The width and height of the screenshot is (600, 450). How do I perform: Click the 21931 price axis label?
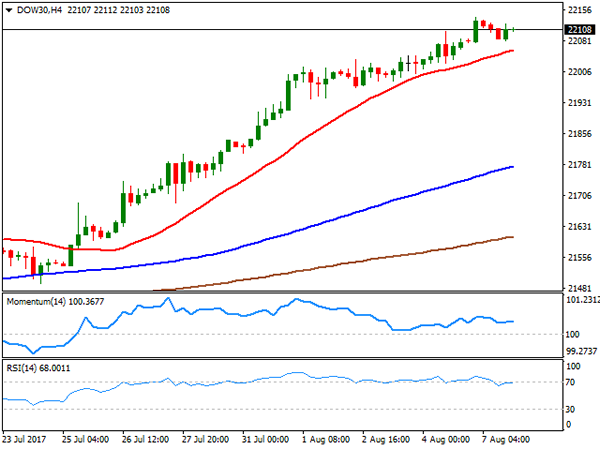click(x=579, y=103)
